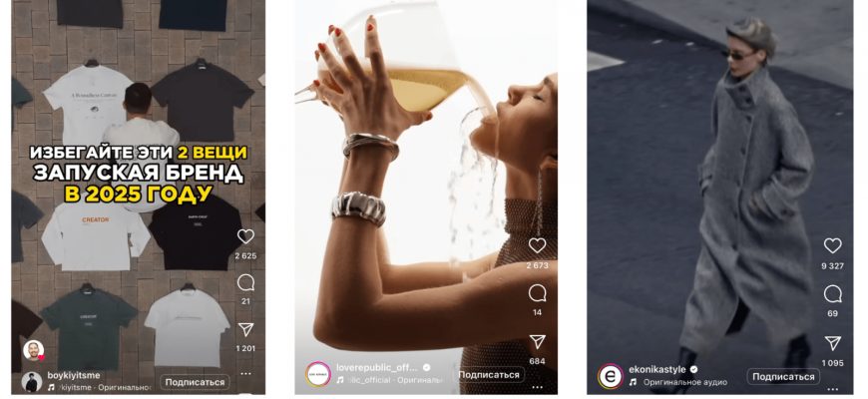868x399 pixels.
Task: Share the loverepublic reel via send icon
Action: [x=537, y=341]
